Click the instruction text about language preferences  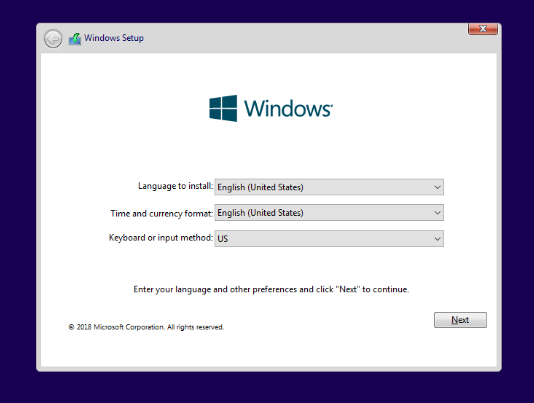click(x=271, y=290)
